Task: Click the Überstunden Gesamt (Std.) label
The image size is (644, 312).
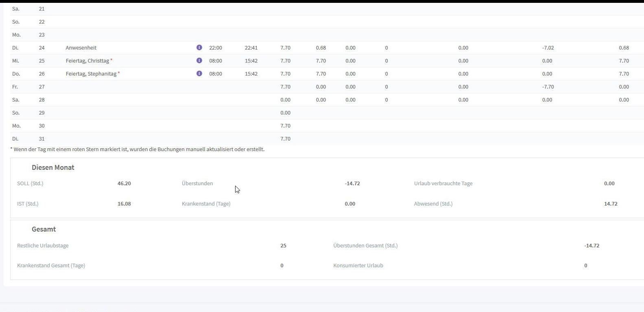Action: pos(365,245)
